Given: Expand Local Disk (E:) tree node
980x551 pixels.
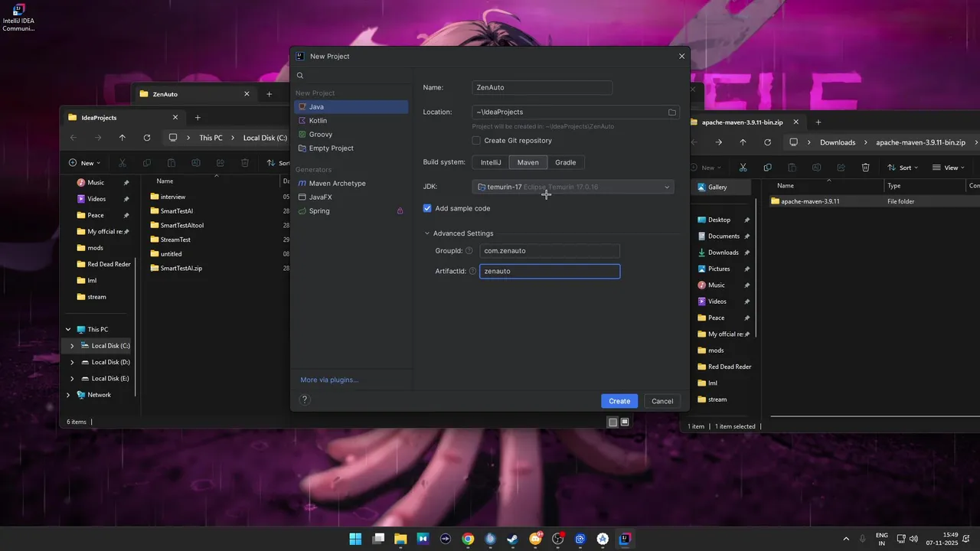Looking at the screenshot, I should 72,379.
